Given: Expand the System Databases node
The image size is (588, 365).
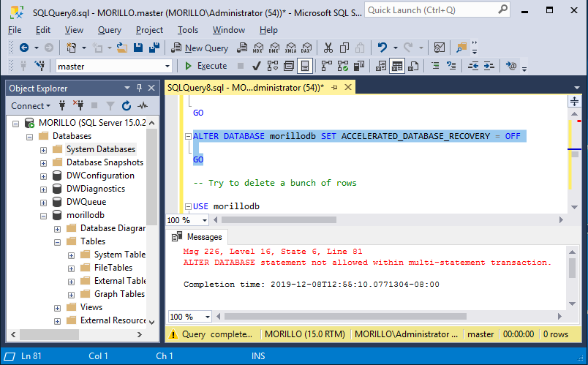Looking at the screenshot, I should 43,150.
